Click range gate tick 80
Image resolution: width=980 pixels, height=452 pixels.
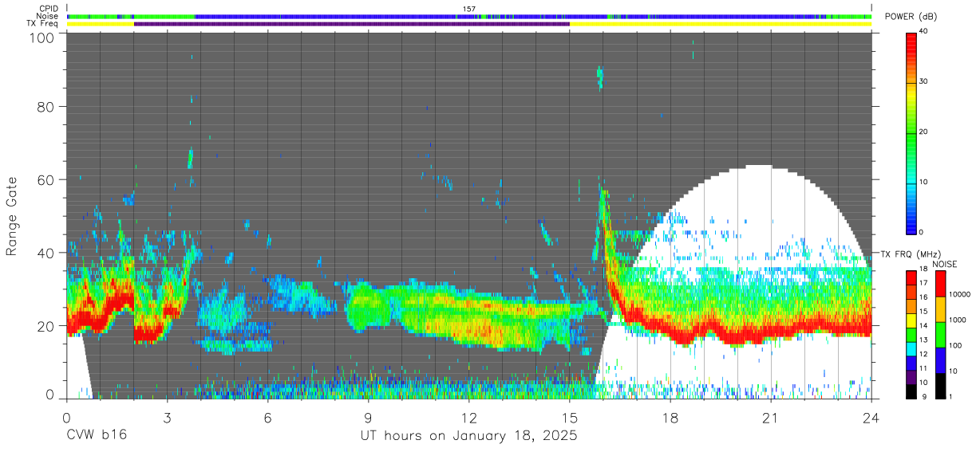45,106
